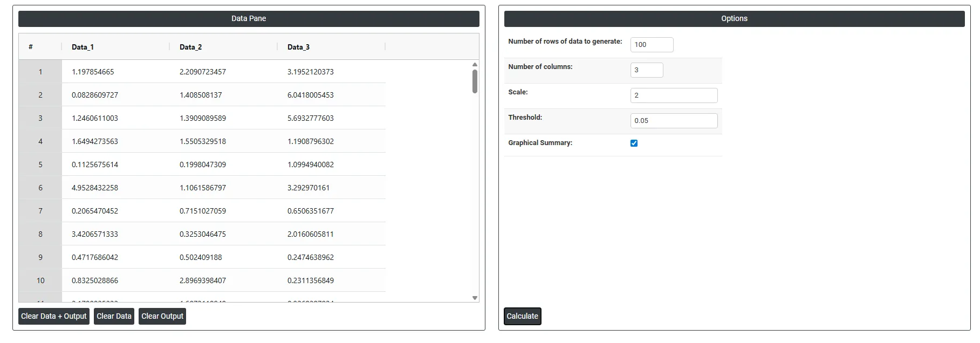Click the scroll down arrow in data table
The height and width of the screenshot is (343, 980).
(x=475, y=298)
